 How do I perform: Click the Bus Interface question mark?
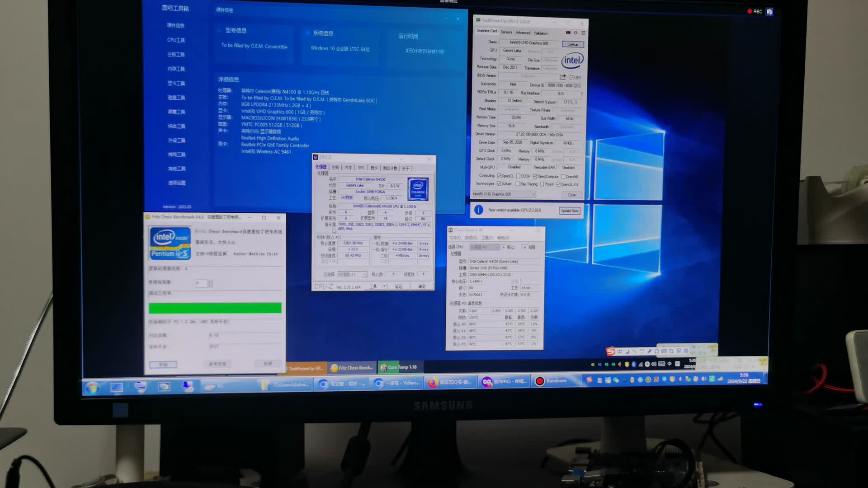581,94
